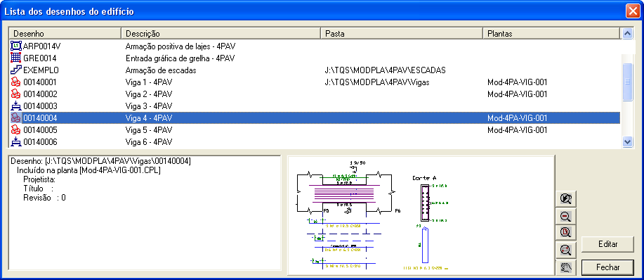Activate the pan hand tool icon

pyautogui.click(x=566, y=267)
